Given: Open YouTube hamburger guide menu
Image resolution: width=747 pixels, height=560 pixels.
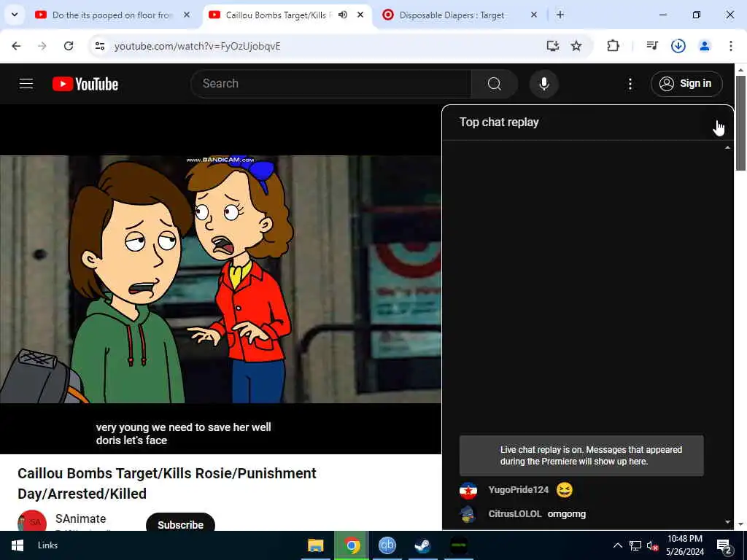Looking at the screenshot, I should coord(26,84).
